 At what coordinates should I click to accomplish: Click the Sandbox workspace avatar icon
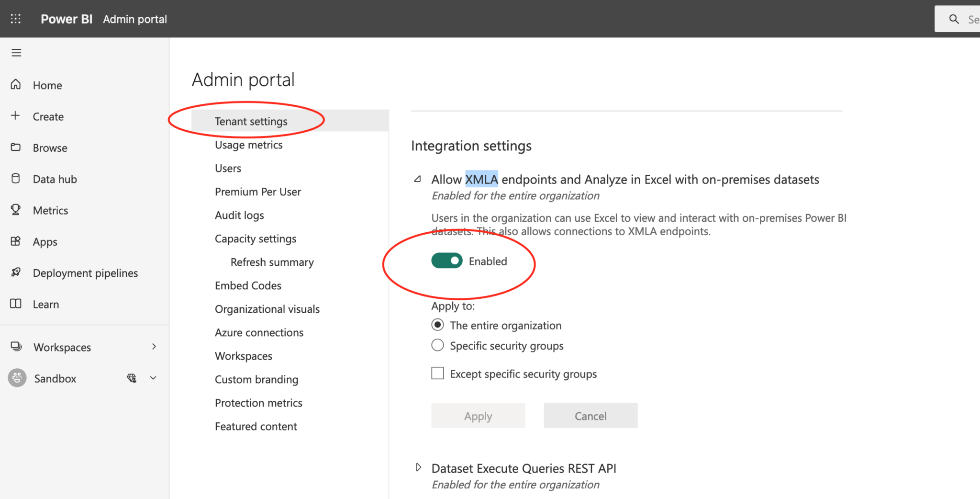[x=17, y=378]
